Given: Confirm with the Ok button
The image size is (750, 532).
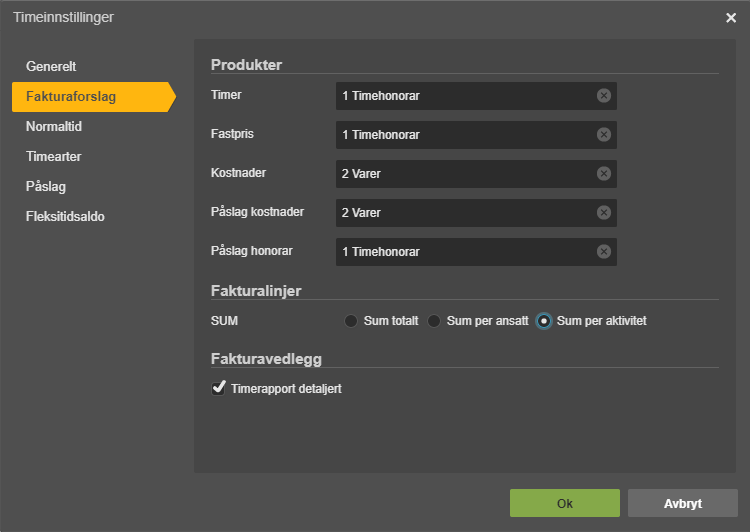Looking at the screenshot, I should 565,503.
